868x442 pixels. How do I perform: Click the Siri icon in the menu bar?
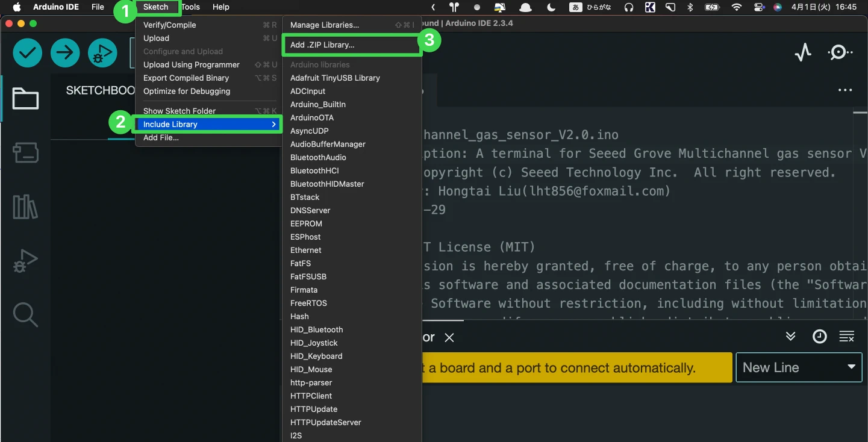click(778, 7)
